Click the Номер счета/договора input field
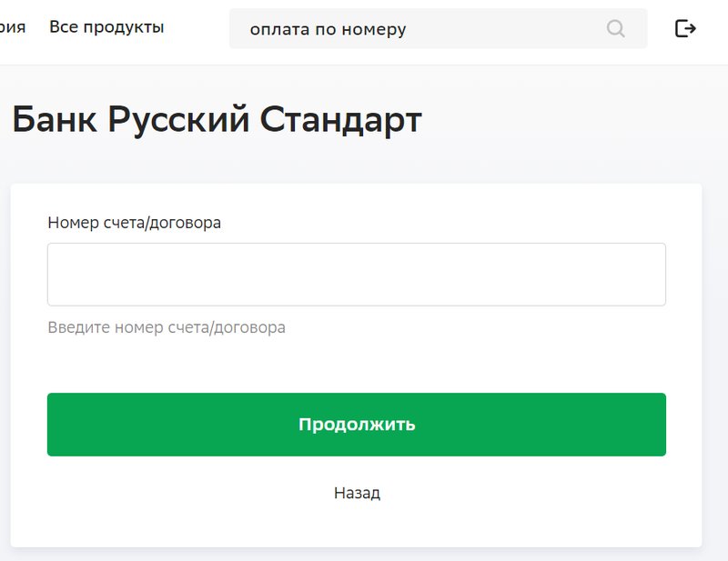Screen dimensions: 728x561 pyautogui.click(x=357, y=275)
